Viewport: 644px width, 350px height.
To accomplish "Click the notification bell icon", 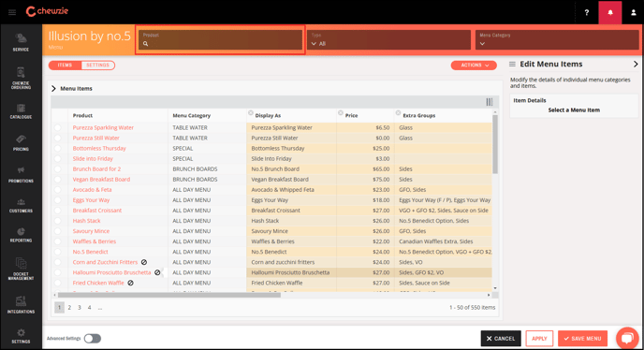I will (610, 12).
